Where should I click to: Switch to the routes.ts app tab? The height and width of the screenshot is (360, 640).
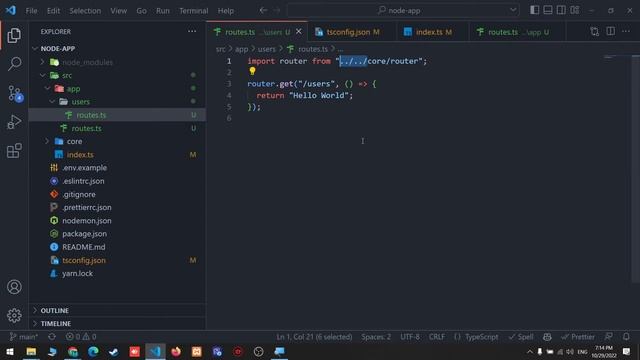coord(518,32)
